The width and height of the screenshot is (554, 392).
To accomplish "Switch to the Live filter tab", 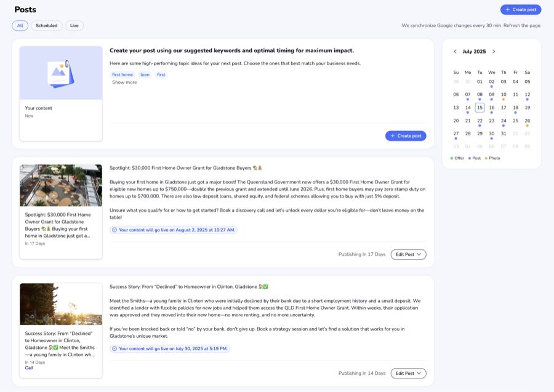I will [74, 26].
